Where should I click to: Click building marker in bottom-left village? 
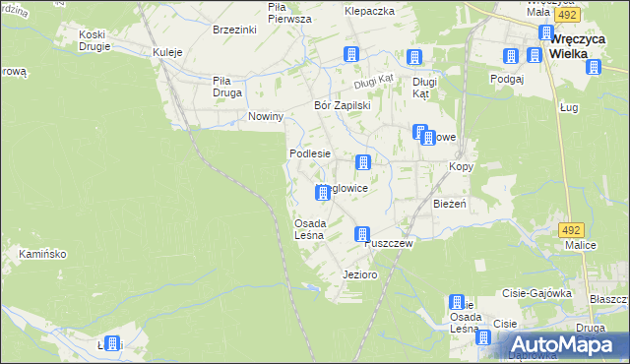pos(112,343)
